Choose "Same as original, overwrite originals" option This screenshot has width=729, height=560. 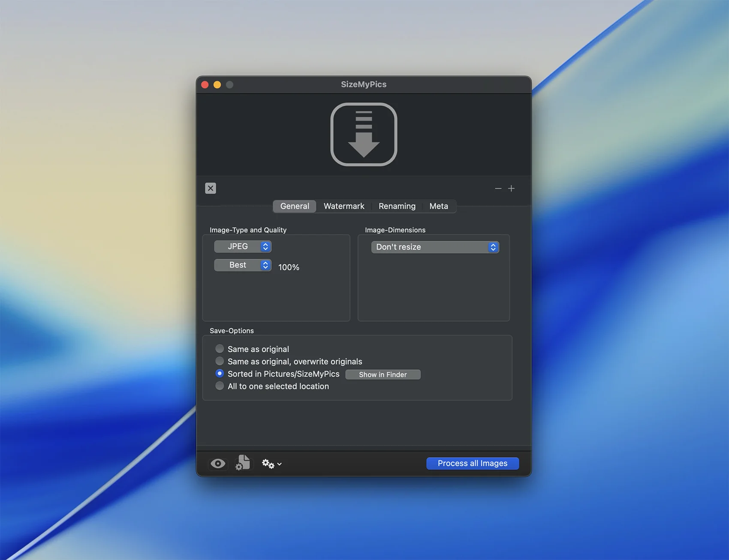[220, 361]
